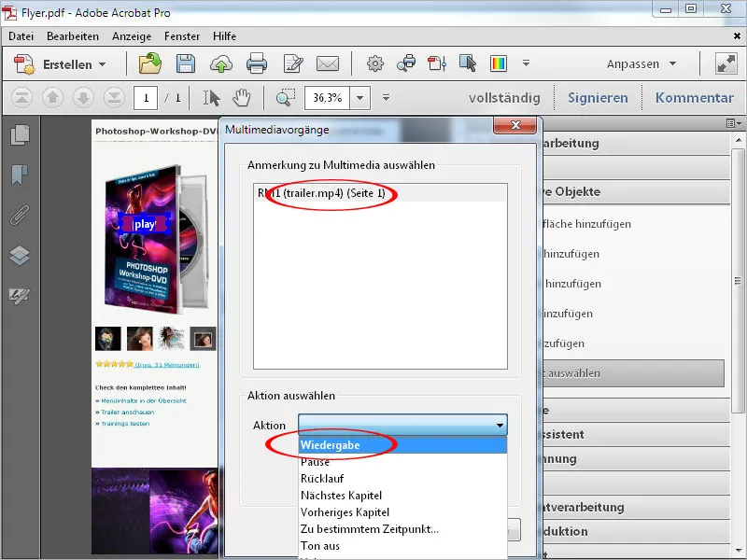
Task: Click the Trailer anschauen link
Action: 127,412
